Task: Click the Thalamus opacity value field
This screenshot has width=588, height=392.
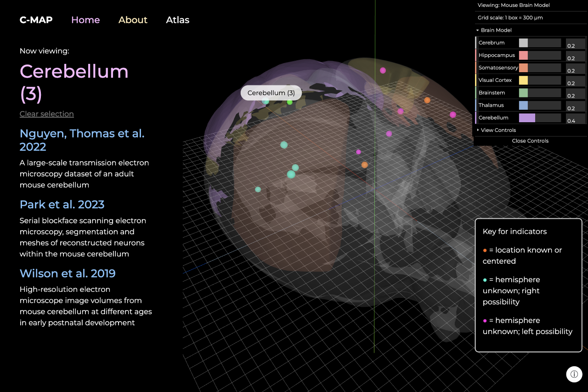Action: tap(576, 106)
